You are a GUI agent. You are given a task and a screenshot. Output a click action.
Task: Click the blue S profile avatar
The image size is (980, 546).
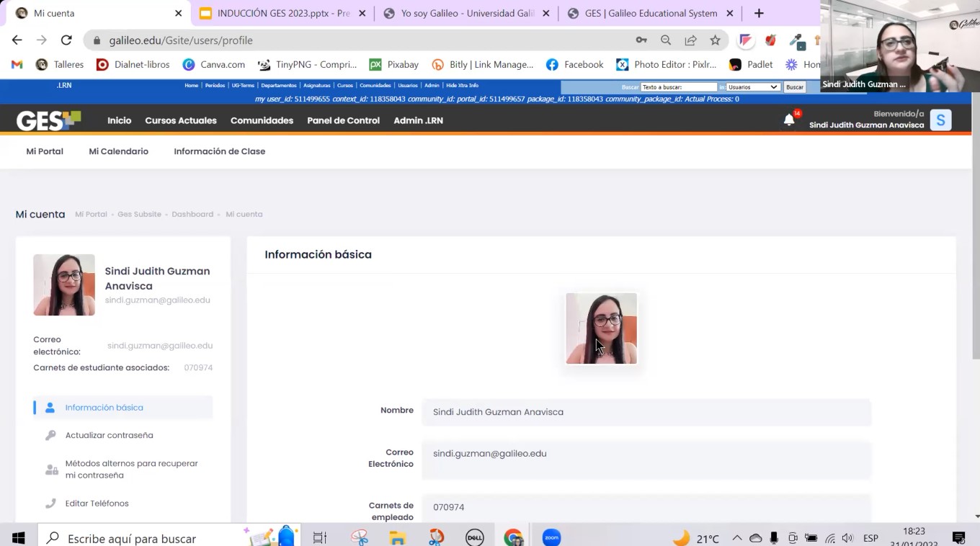coord(940,120)
